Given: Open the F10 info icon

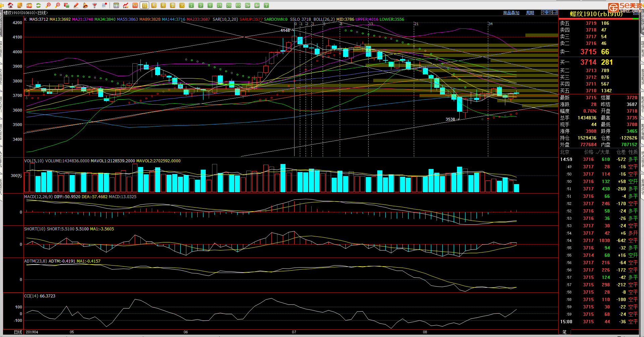Looking at the screenshot, I should [x=29, y=5].
